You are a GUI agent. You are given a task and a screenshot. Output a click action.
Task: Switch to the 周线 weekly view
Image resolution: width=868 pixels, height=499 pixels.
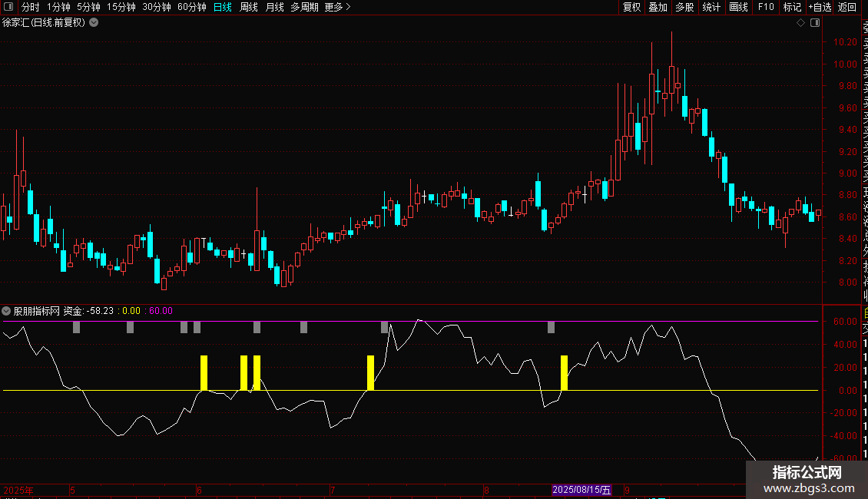coord(249,7)
